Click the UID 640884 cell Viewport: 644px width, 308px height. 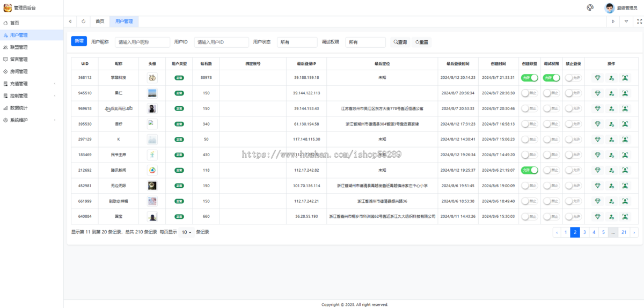(85, 217)
